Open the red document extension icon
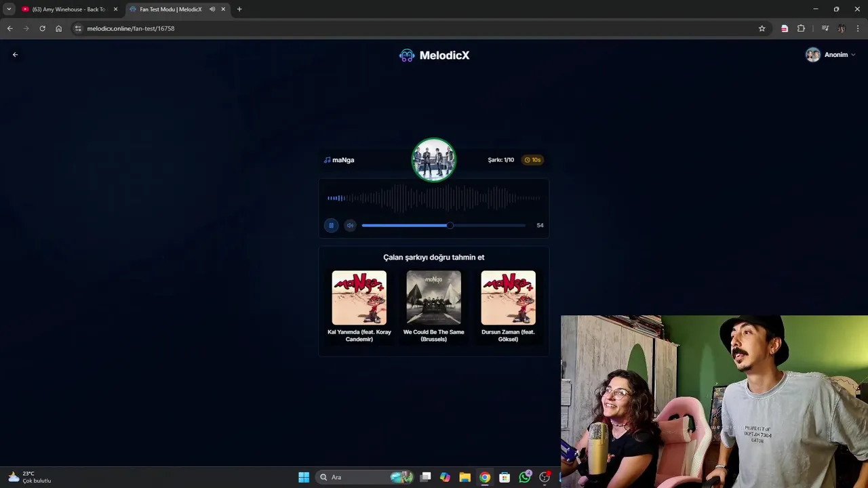868x488 pixels. coord(785,28)
